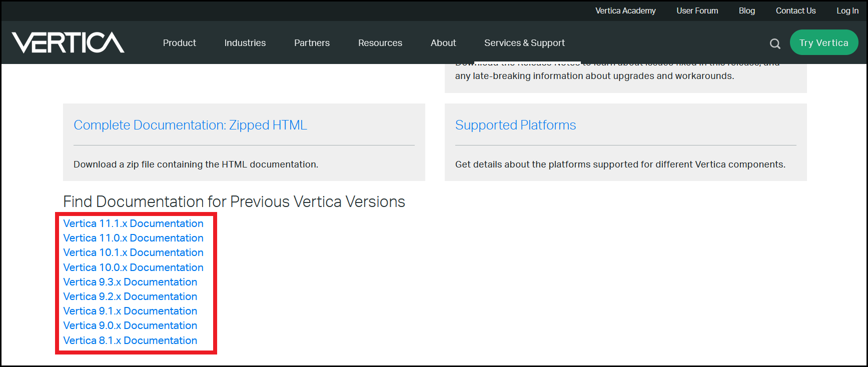Select 'Download a zip file containing' description text

click(196, 164)
